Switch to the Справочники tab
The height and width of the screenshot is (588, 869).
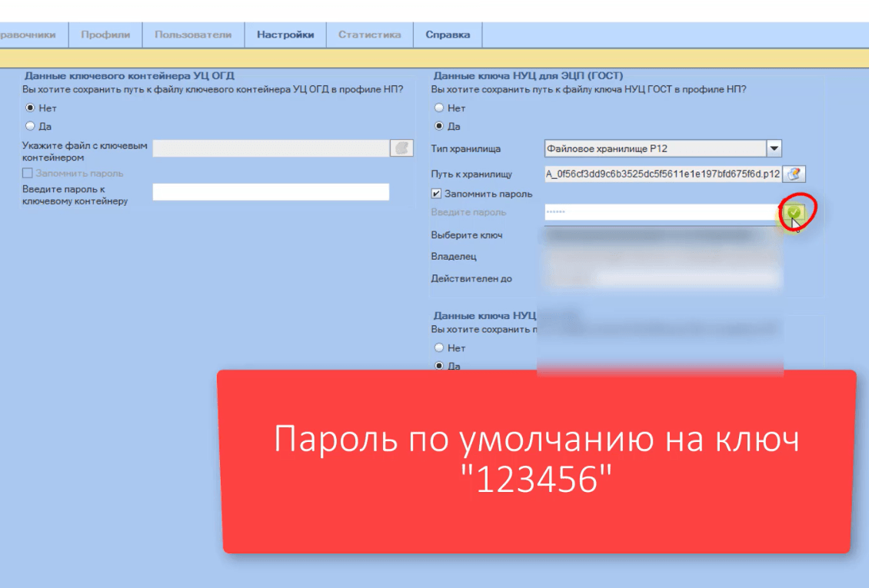coord(31,35)
